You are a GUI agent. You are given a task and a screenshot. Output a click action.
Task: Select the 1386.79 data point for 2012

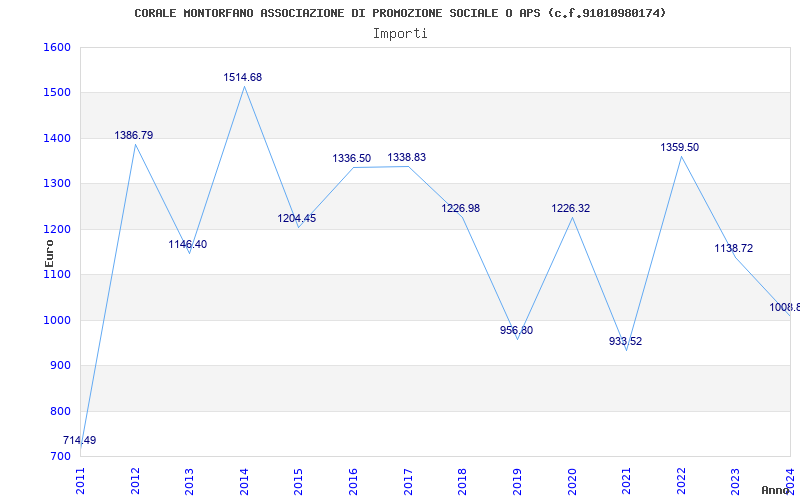pos(134,135)
